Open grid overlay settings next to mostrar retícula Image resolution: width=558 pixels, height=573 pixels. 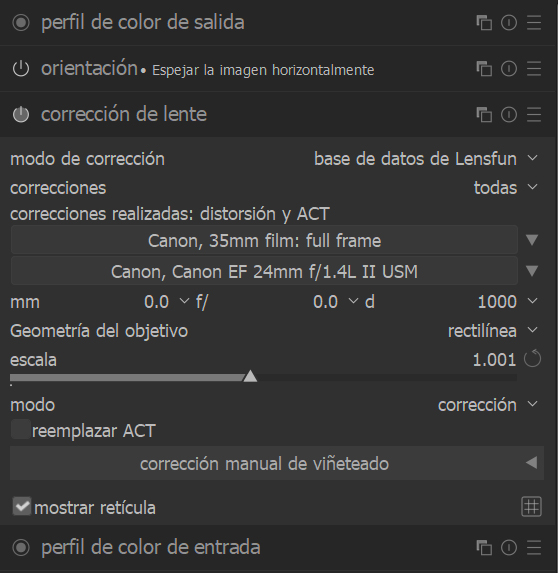[531, 507]
